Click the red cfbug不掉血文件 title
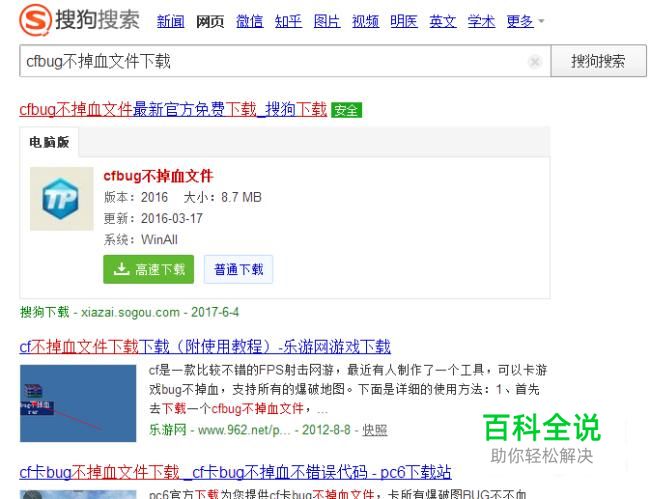 [x=158, y=176]
